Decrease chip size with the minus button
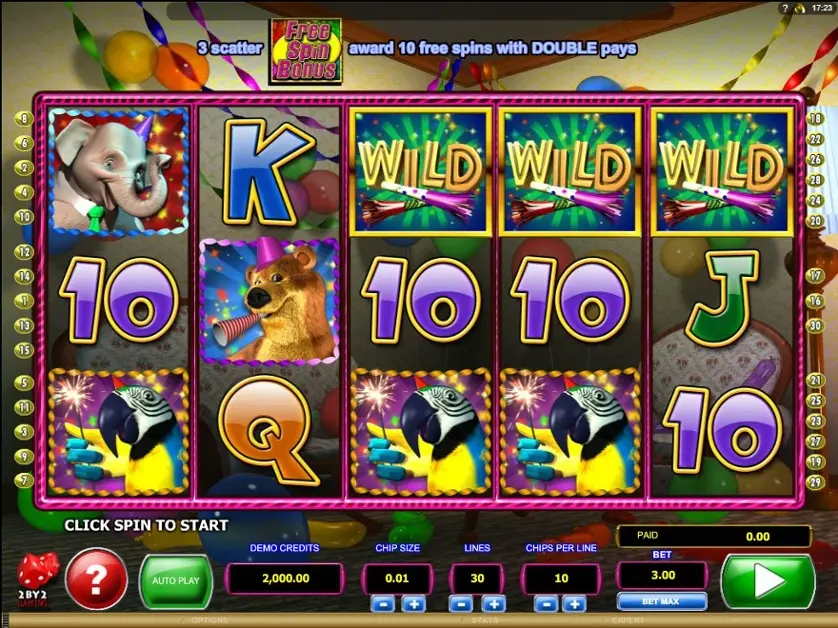The image size is (838, 628). point(383,604)
